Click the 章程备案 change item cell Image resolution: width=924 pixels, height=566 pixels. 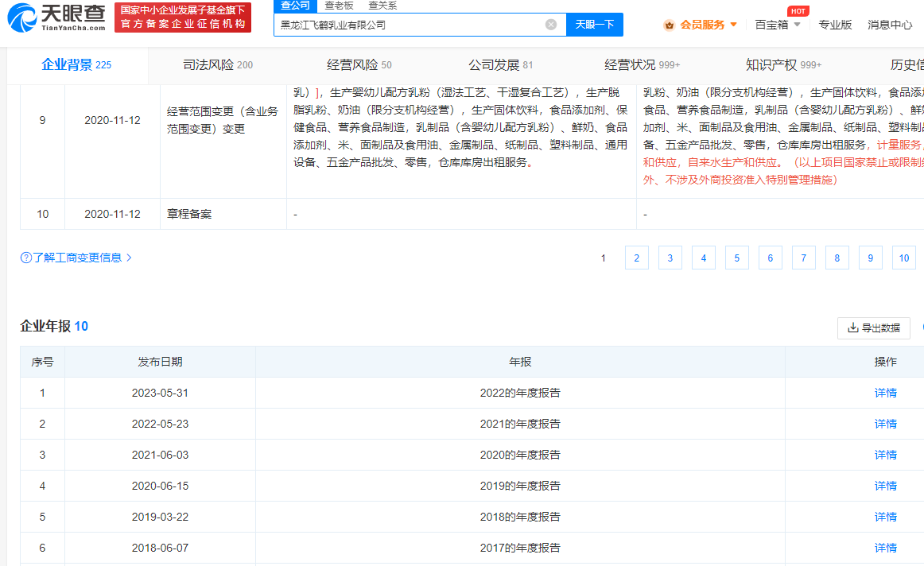pyautogui.click(x=223, y=214)
